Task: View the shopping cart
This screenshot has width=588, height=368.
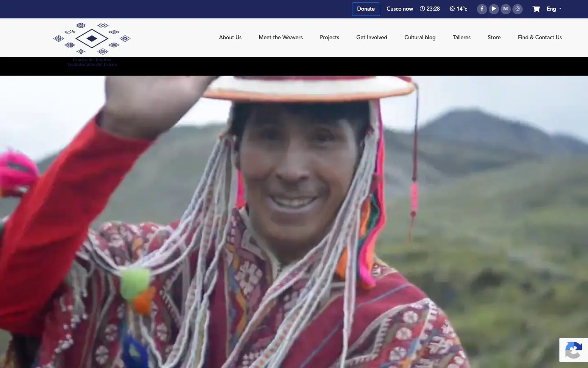Action: 536,9
